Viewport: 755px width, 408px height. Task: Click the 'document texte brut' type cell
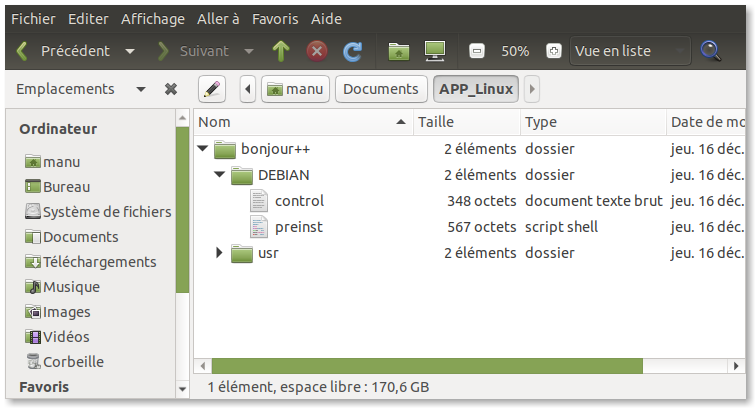coord(594,201)
